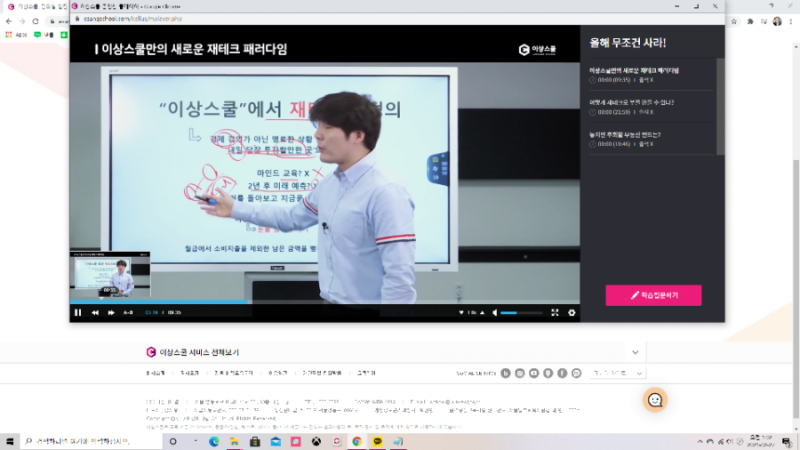
Task: Click the video preview thumbnail
Action: [x=110, y=274]
